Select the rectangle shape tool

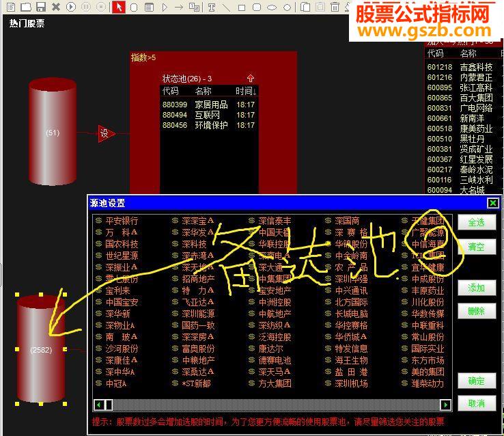(x=242, y=8)
